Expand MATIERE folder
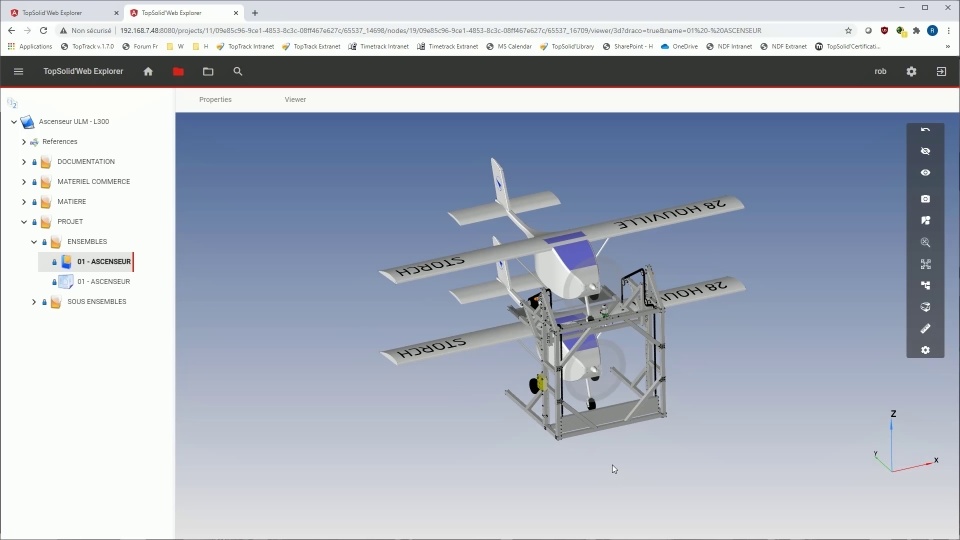The image size is (960, 540). [x=24, y=202]
